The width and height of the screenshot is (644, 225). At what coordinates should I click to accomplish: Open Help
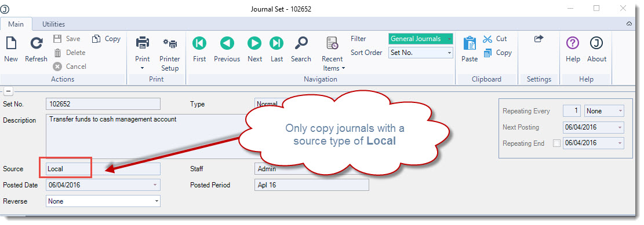[573, 49]
